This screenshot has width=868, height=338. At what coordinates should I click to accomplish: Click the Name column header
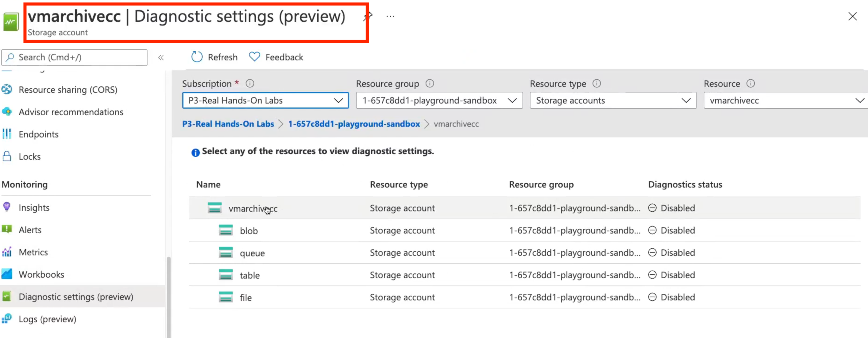[x=208, y=185]
